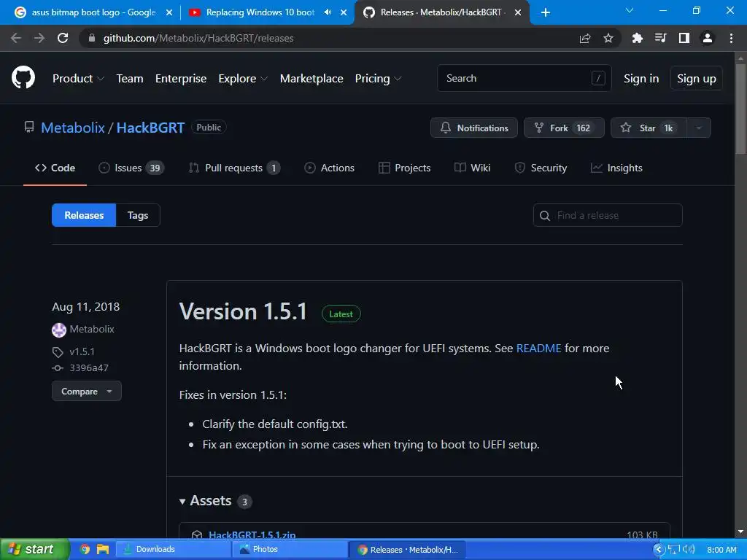Screen dimensions: 747x560
Task: Open a new tab with plus button
Action: click(x=546, y=12)
